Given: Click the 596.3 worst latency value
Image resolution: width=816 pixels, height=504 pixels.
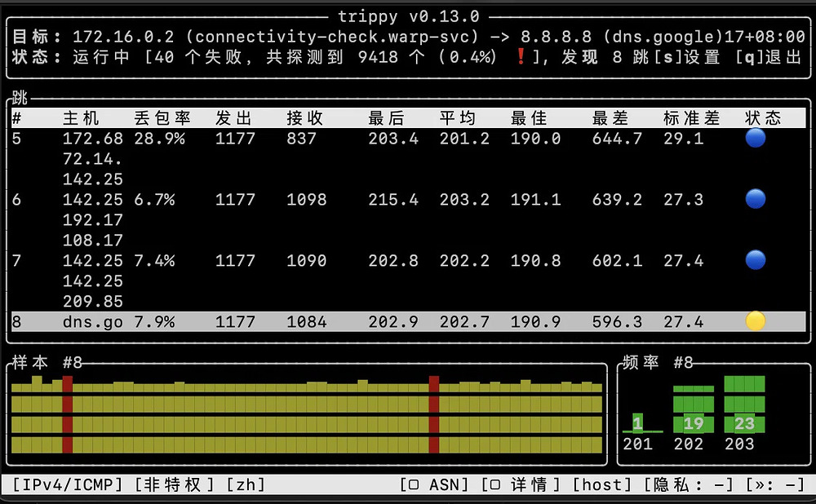Looking at the screenshot, I should click(x=617, y=322).
